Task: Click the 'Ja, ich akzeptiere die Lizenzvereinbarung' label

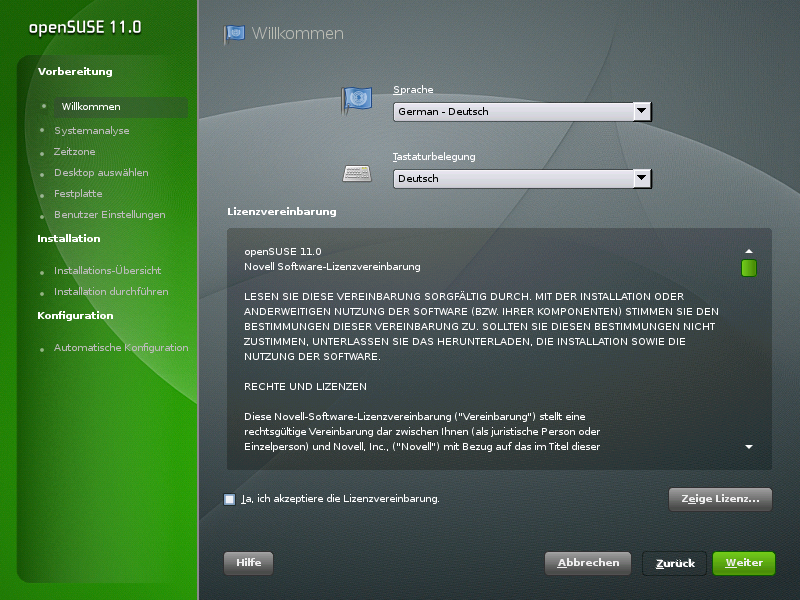Action: (340, 499)
